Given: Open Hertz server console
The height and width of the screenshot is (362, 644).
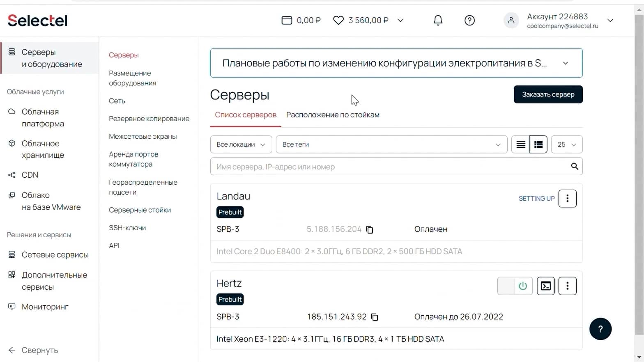Looking at the screenshot, I should click(546, 286).
